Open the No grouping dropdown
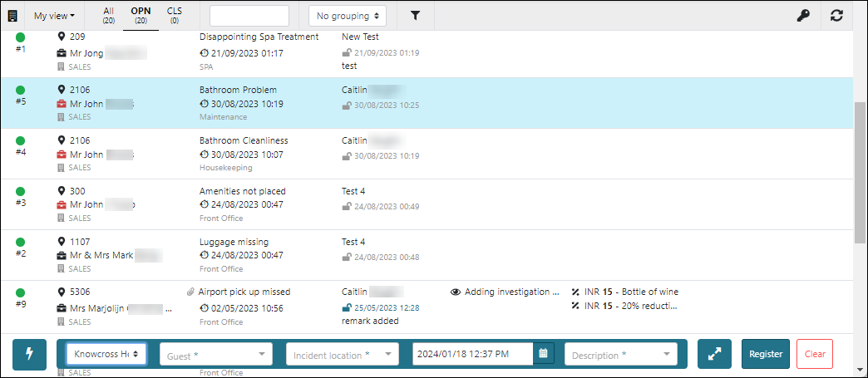 click(x=348, y=16)
